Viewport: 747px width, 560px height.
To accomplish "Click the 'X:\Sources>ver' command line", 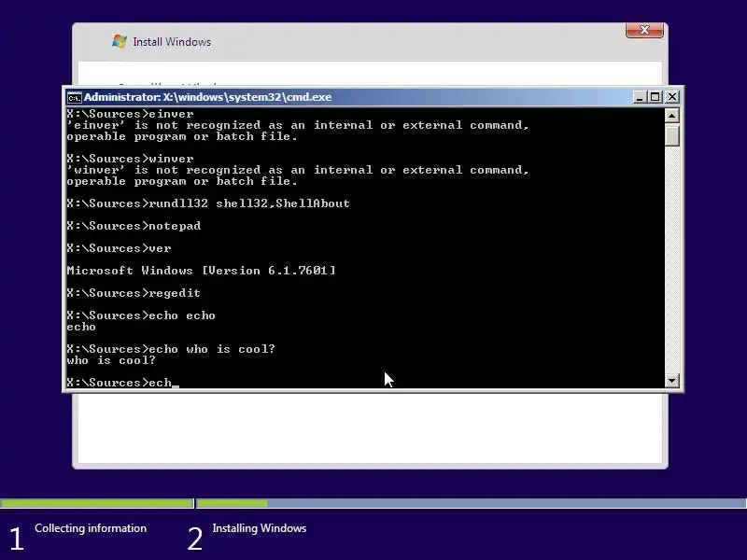I will point(120,248).
